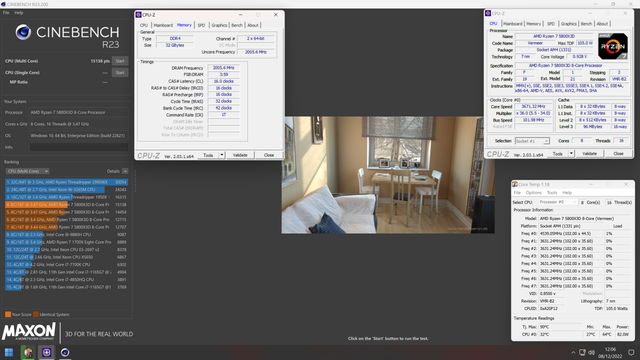Click Core Temp title bar icon

click(515, 184)
